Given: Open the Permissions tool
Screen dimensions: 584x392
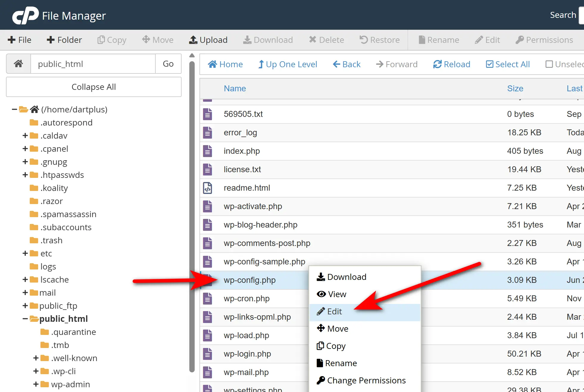Looking at the screenshot, I should pos(544,40).
